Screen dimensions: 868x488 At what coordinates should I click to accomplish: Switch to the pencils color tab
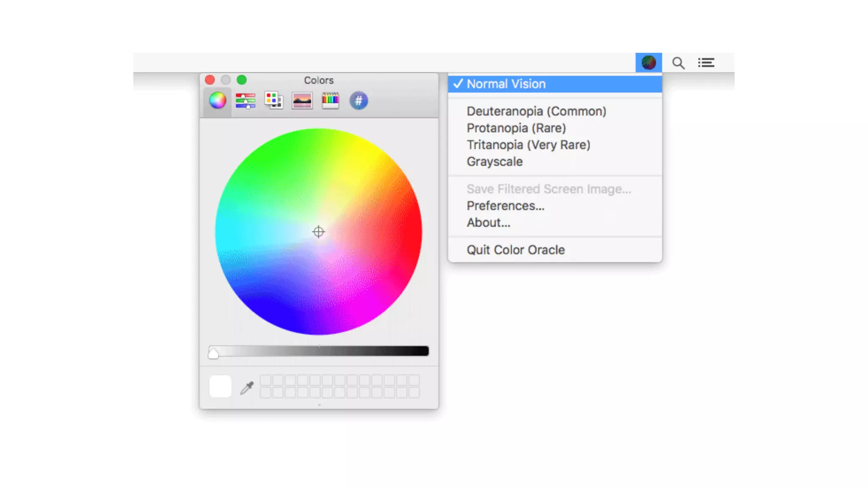(x=330, y=101)
